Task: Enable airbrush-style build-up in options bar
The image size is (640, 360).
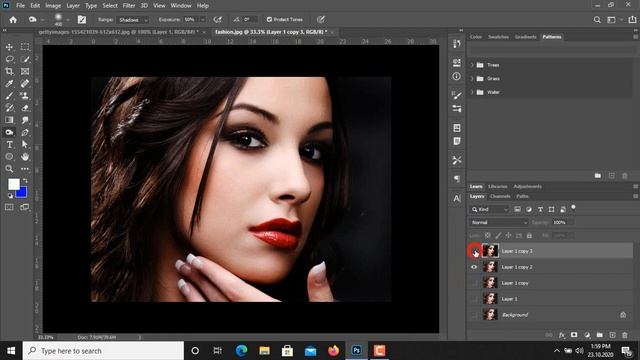Action: click(218, 20)
